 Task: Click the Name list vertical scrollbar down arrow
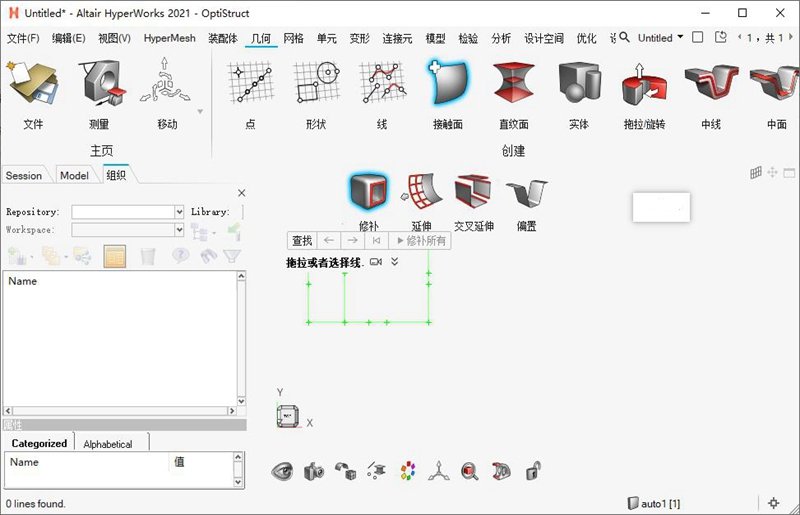[241, 401]
